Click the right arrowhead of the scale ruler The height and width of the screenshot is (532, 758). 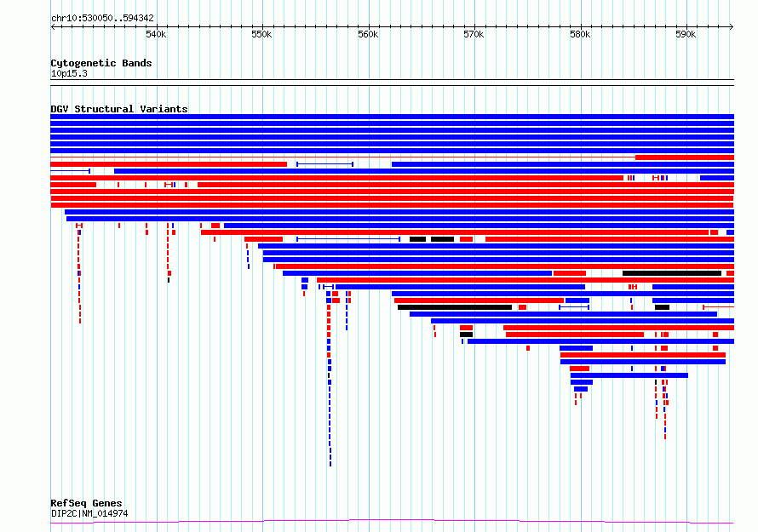point(732,26)
